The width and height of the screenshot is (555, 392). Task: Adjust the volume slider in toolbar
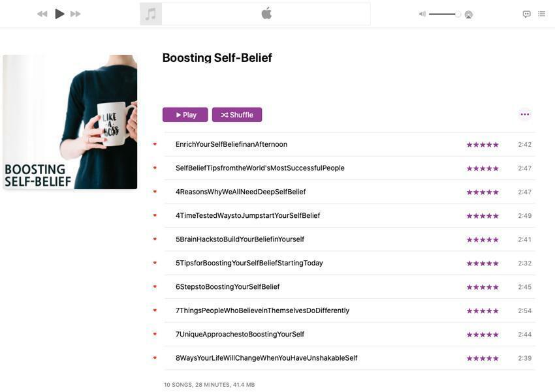click(x=445, y=14)
